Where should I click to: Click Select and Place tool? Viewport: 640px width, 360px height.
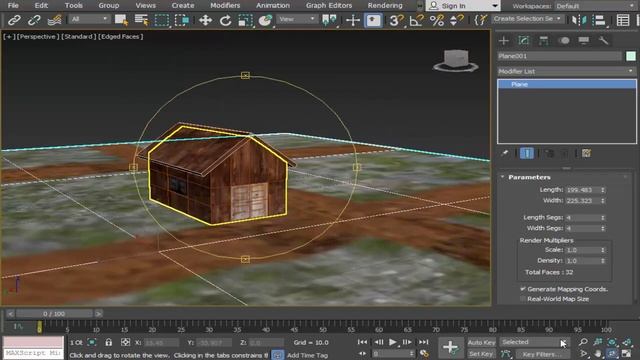[265, 20]
